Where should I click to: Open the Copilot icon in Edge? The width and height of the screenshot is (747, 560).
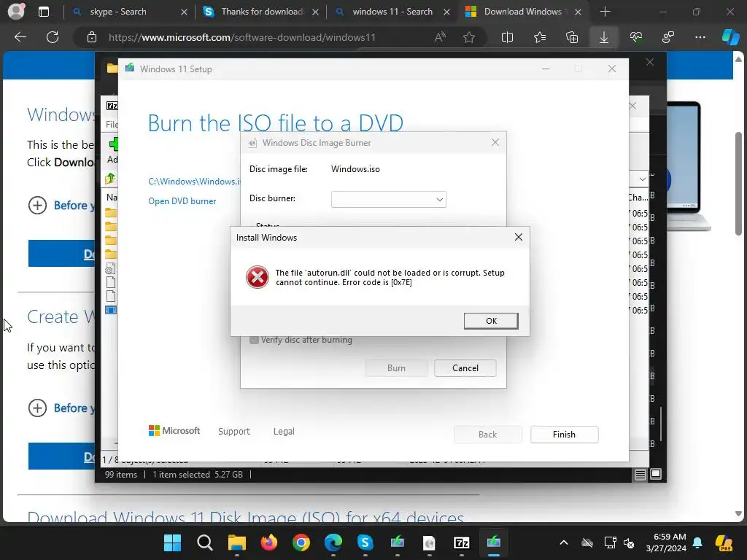pyautogui.click(x=730, y=37)
